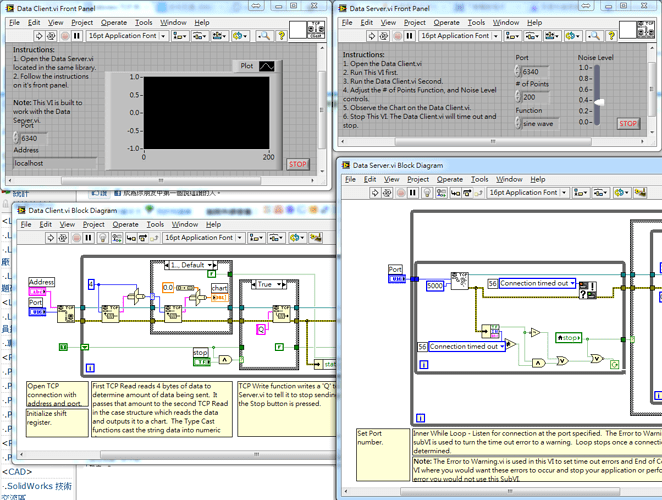Abort execution in Data Client front panel
Viewport: 662px width, 500px height.
tap(65, 36)
